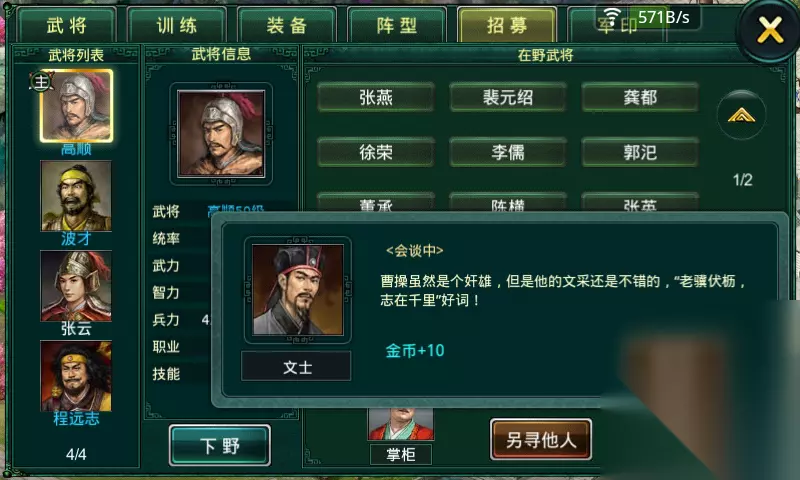Choose wandering general 裴元绍

point(508,97)
